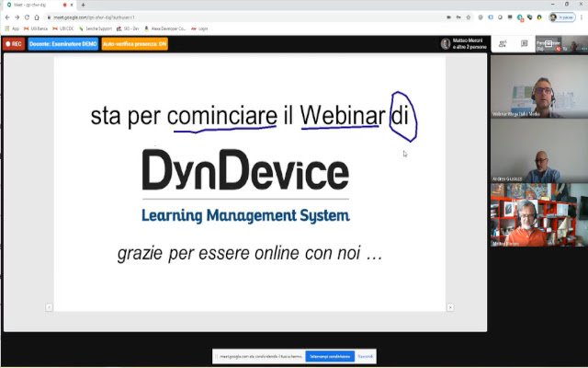Click the blue stop sharing button

coord(330,356)
